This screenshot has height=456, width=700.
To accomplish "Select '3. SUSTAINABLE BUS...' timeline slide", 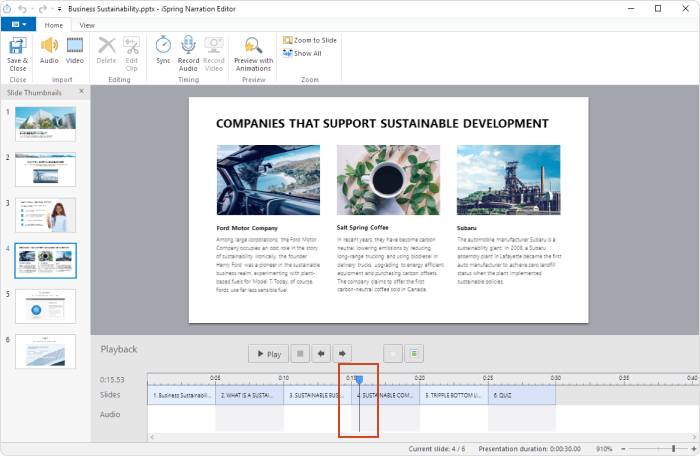I will (317, 396).
